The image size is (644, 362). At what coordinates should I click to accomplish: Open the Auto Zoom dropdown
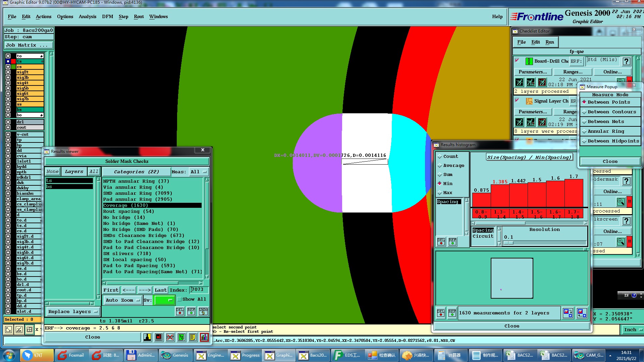[122, 300]
